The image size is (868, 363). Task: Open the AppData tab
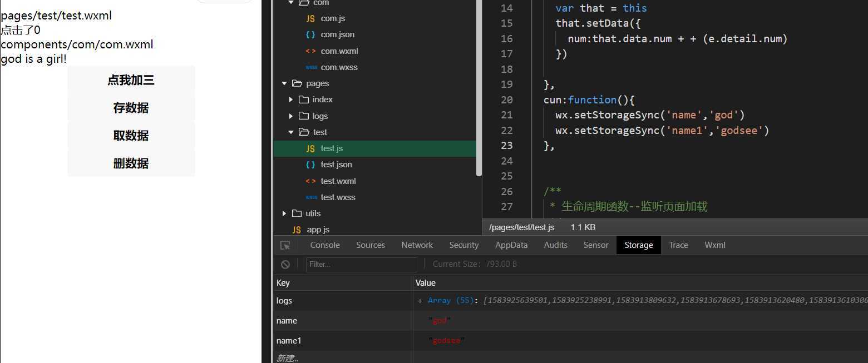[511, 245]
